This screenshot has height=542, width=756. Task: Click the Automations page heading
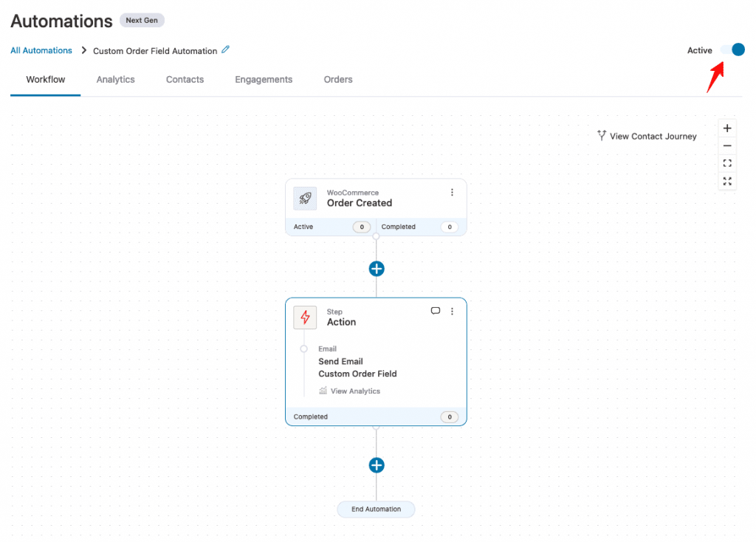tap(61, 21)
